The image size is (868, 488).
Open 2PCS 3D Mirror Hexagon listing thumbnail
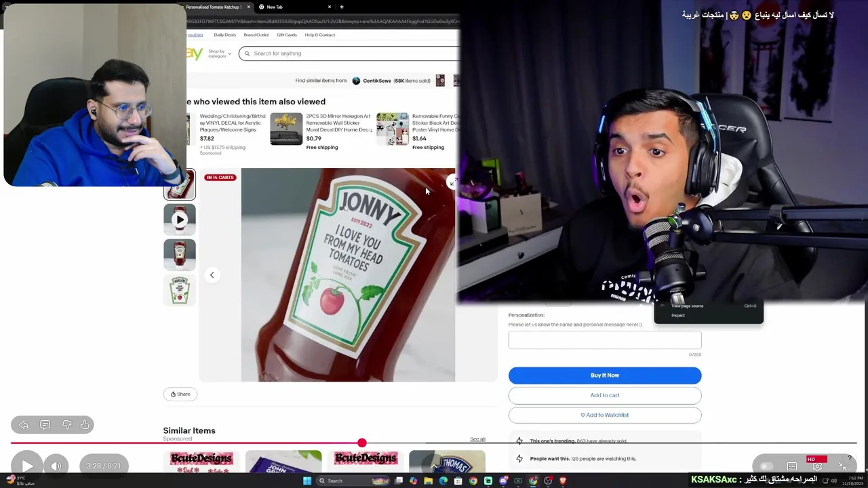(286, 129)
